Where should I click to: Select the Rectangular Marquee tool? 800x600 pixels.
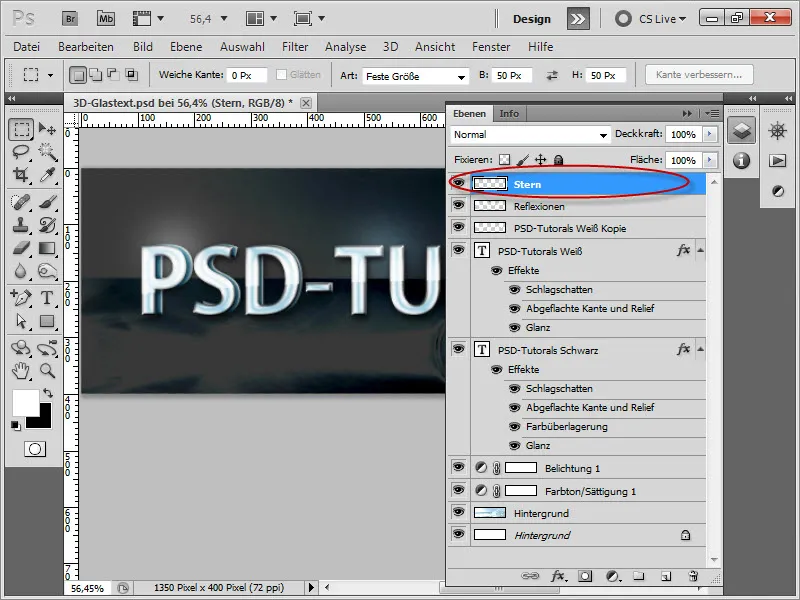point(21,129)
